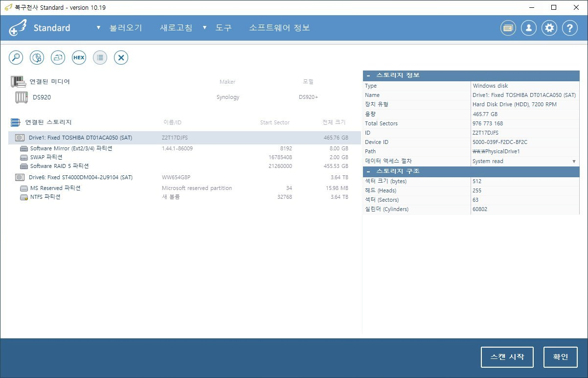Viewport: 588px width, 378px height.
Task: Click the list view toolbar icon
Action: pos(100,57)
